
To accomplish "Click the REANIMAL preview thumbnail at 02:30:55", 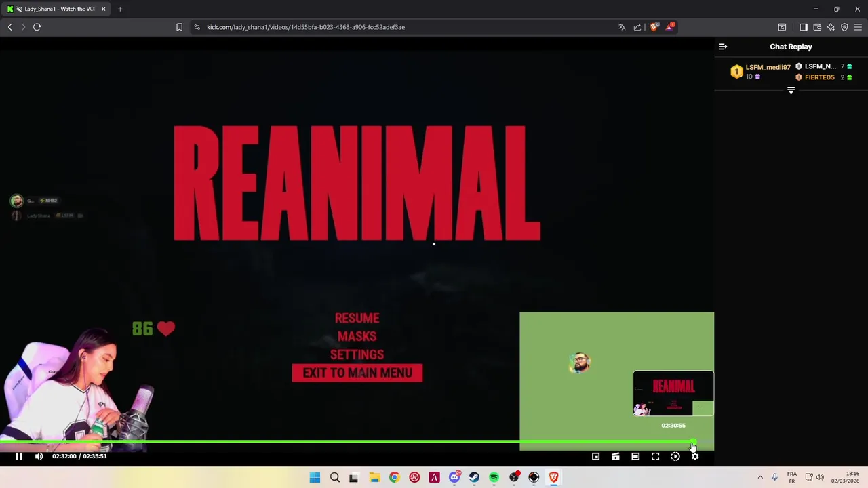I will [673, 393].
